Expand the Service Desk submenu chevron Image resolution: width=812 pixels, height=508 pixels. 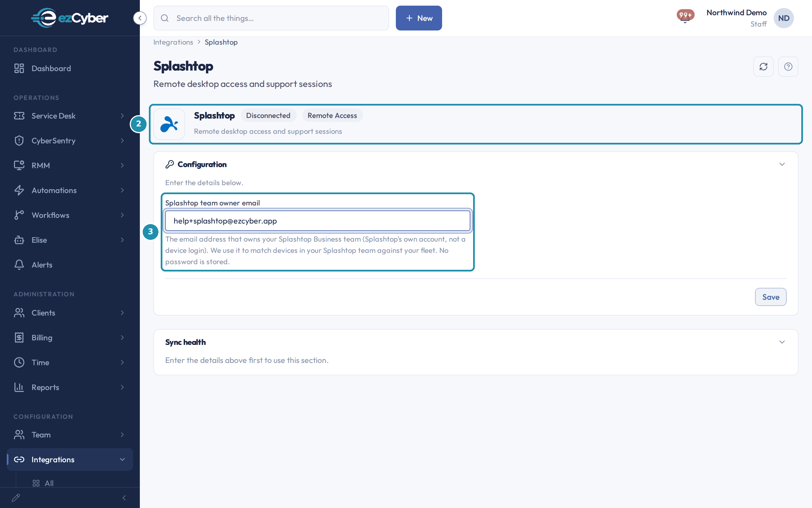pyautogui.click(x=122, y=116)
